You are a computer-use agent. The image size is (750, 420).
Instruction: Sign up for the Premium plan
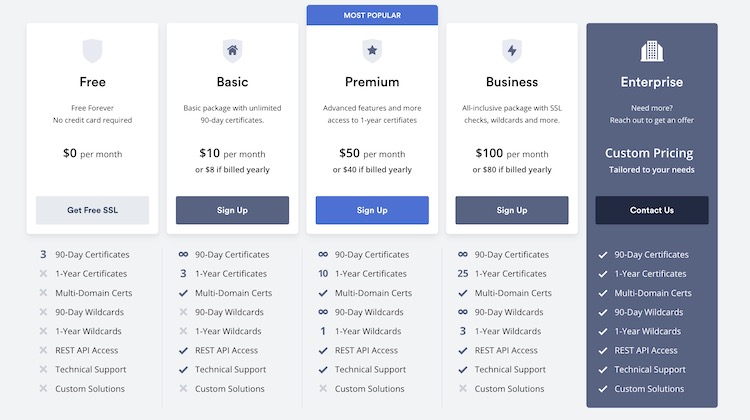coord(372,210)
